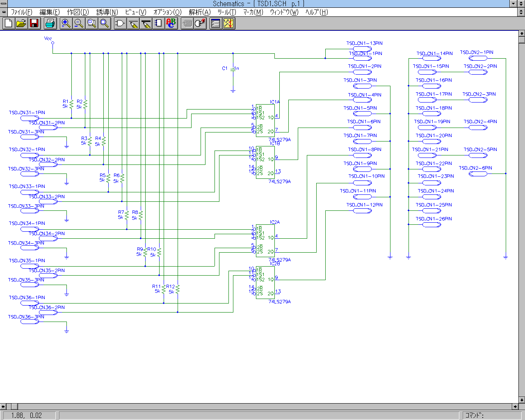The height and width of the screenshot is (420, 525).
Task: Select the IC1A 74LS279A component
Action: [265, 120]
